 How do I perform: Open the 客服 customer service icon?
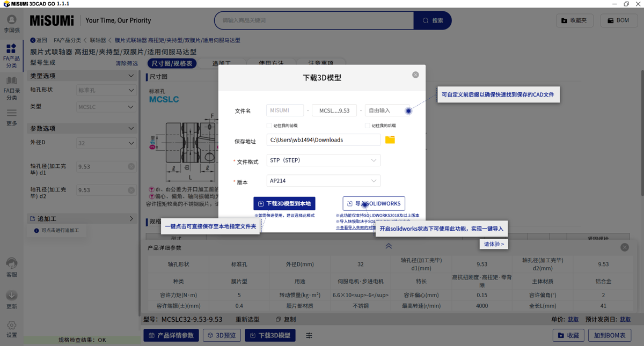pyautogui.click(x=11, y=263)
